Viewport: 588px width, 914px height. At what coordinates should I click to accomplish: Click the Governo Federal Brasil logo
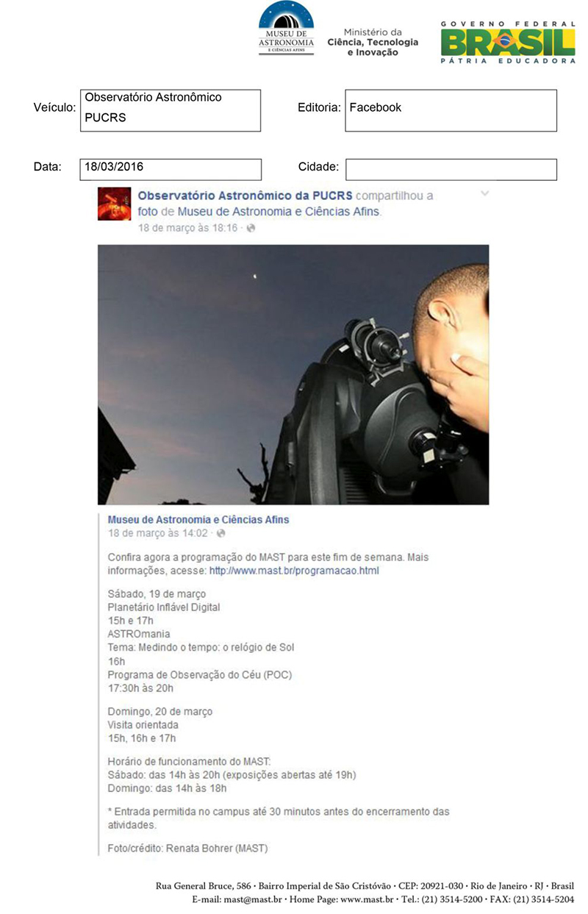pos(508,42)
